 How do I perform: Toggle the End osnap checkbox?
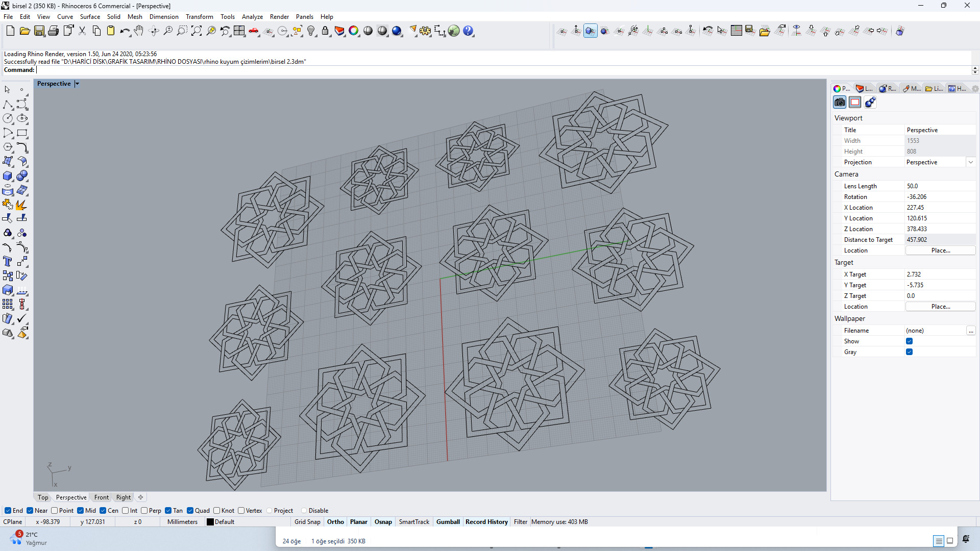pyautogui.click(x=8, y=511)
